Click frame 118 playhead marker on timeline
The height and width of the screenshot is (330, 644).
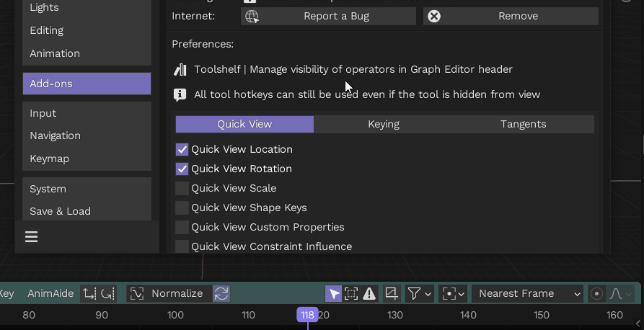pyautogui.click(x=308, y=315)
